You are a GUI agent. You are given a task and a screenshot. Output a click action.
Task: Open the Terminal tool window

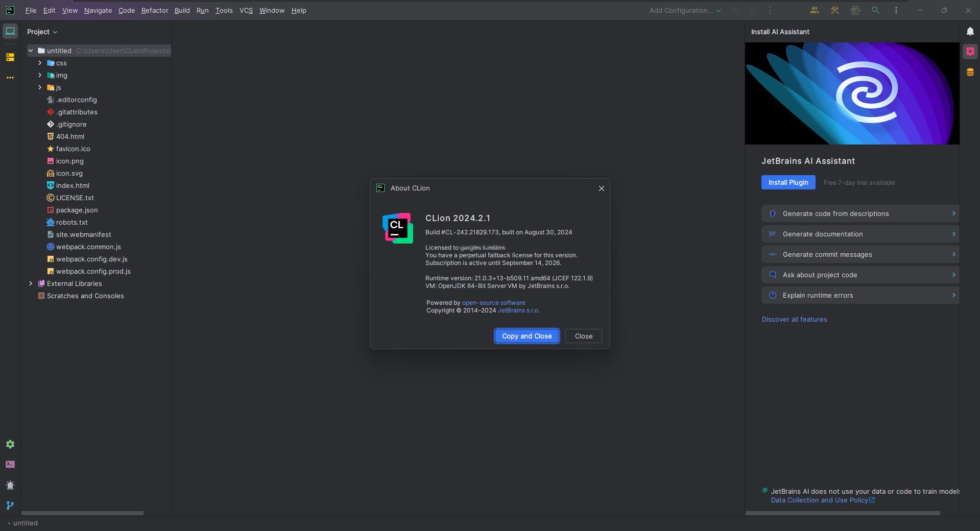click(10, 465)
